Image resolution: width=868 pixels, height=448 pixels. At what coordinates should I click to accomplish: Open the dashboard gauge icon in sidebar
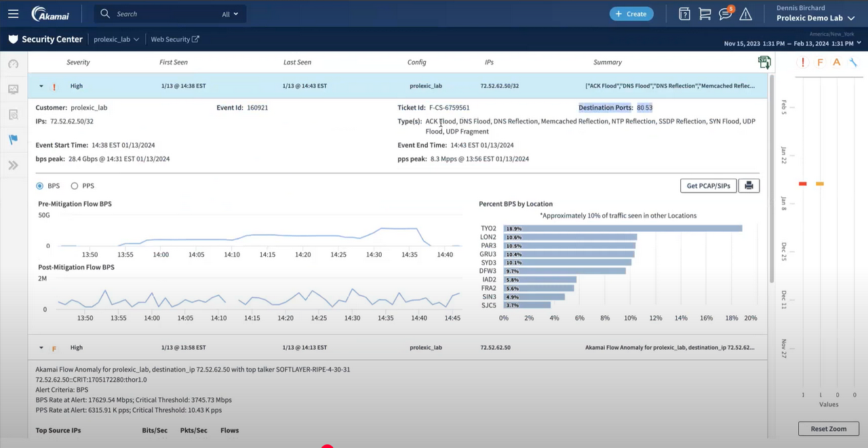pos(12,62)
